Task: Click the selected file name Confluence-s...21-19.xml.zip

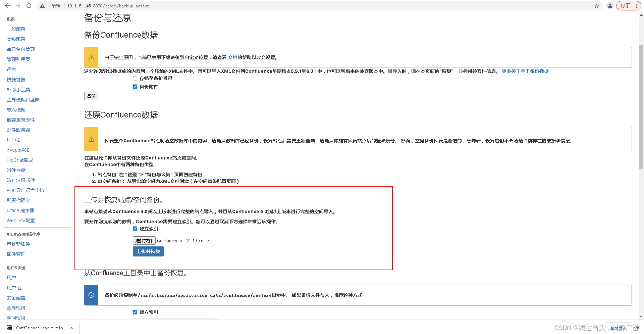Action: tap(185, 241)
